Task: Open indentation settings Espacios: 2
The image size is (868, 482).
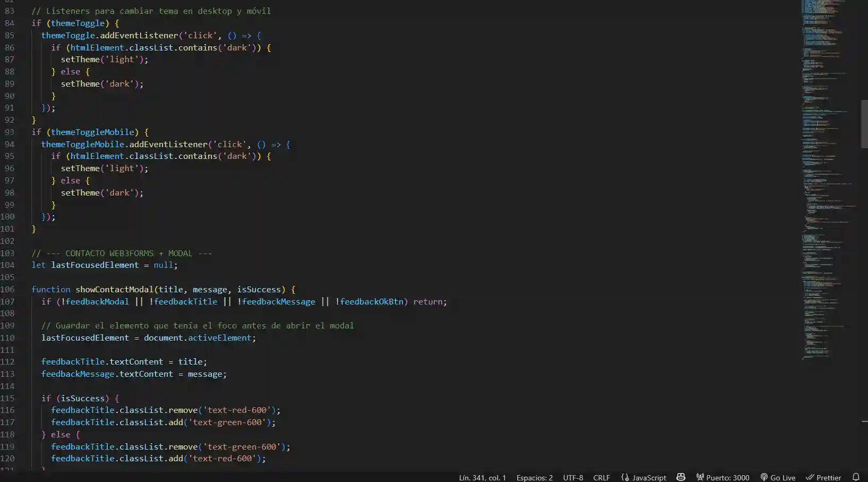Action: (534, 477)
